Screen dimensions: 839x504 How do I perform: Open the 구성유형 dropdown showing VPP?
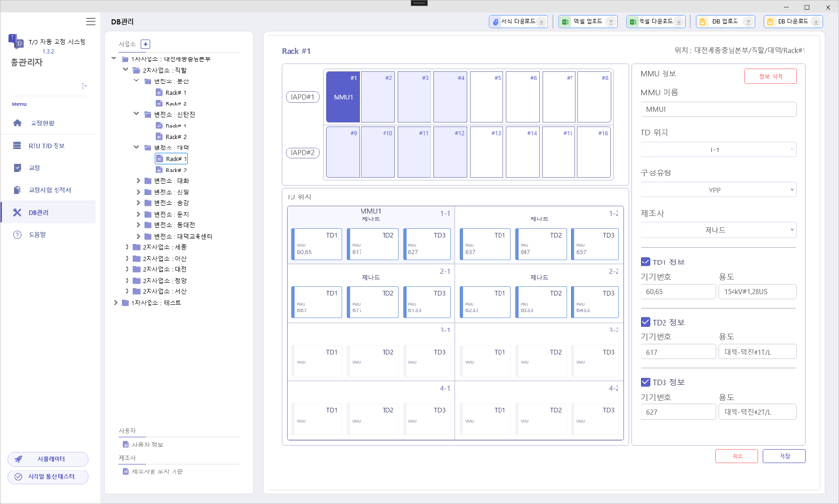(x=718, y=190)
